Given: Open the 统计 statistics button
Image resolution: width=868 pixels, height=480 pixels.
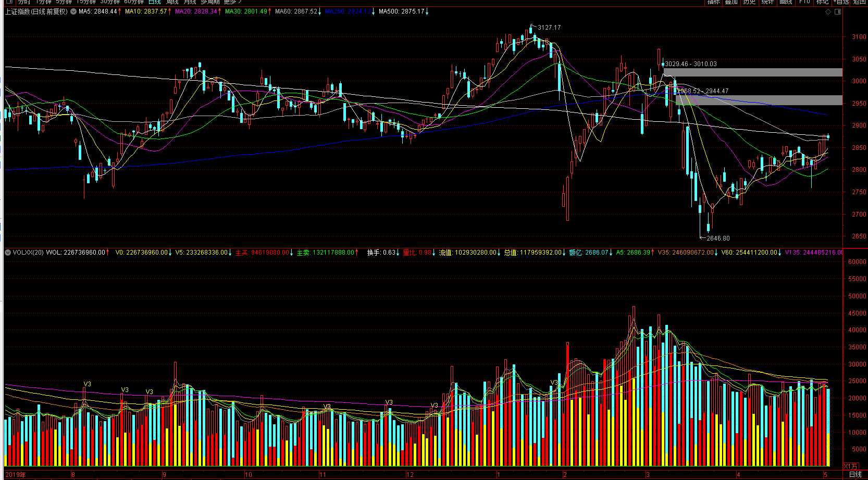Looking at the screenshot, I should [767, 2].
